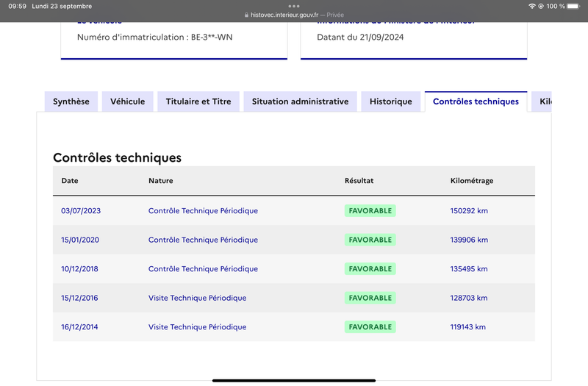Select the date 16/12/2014
This screenshot has height=386, width=588.
point(79,327)
